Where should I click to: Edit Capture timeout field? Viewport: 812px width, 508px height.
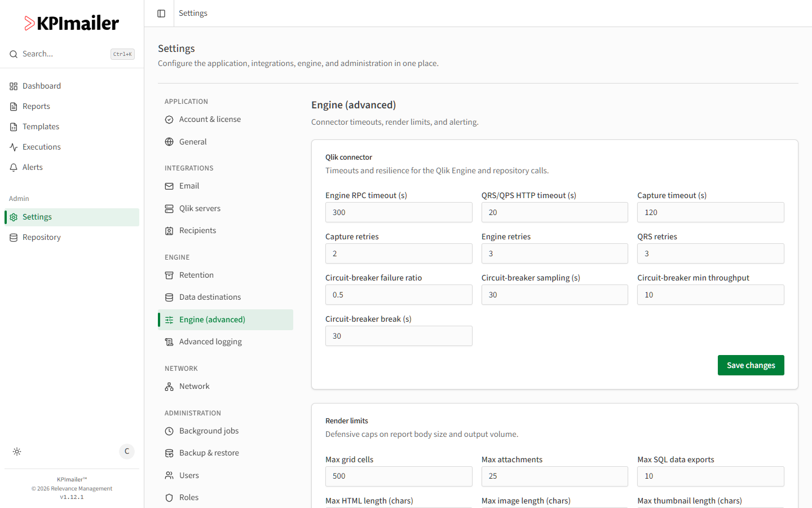pyautogui.click(x=710, y=212)
